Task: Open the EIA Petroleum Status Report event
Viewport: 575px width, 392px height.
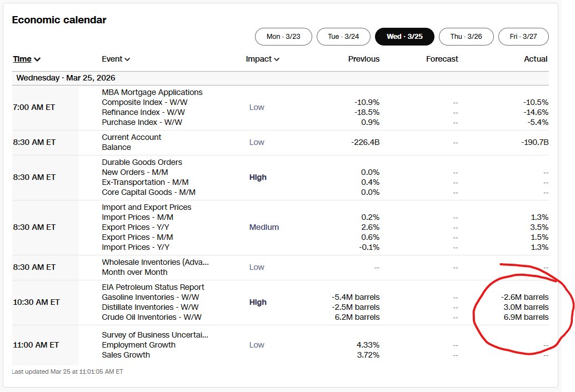Action: point(153,287)
